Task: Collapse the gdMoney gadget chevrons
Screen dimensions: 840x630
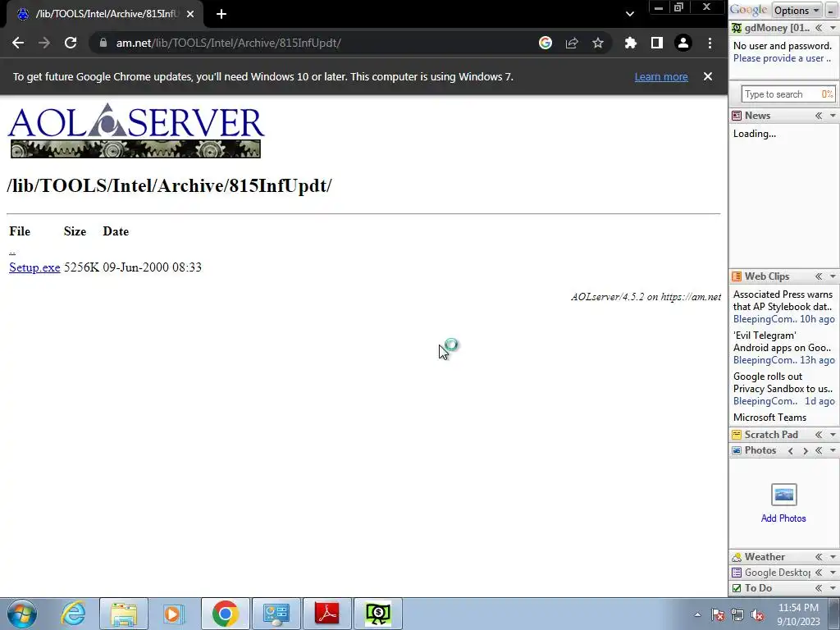Action: [819, 28]
